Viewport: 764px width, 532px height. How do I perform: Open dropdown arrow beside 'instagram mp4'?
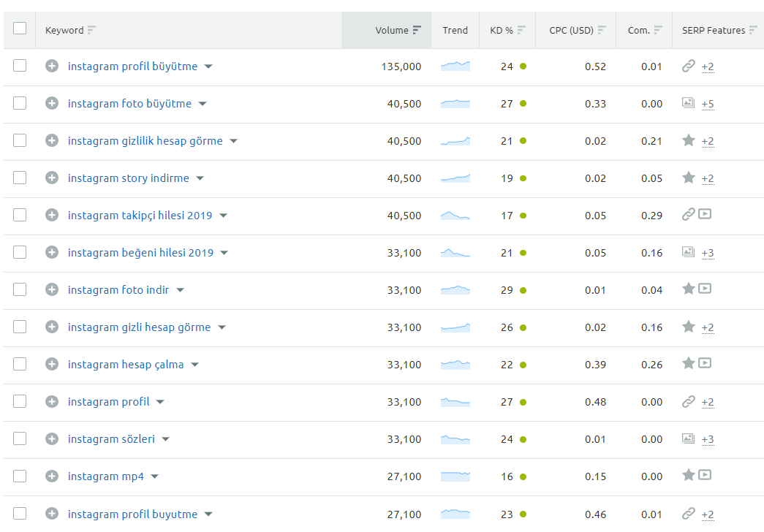point(154,476)
